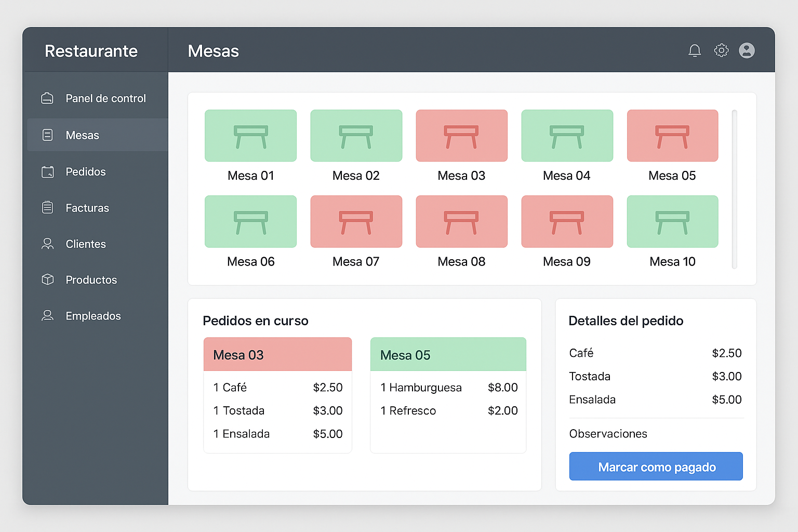The width and height of the screenshot is (798, 532).
Task: Open settings gear in the header
Action: [721, 50]
